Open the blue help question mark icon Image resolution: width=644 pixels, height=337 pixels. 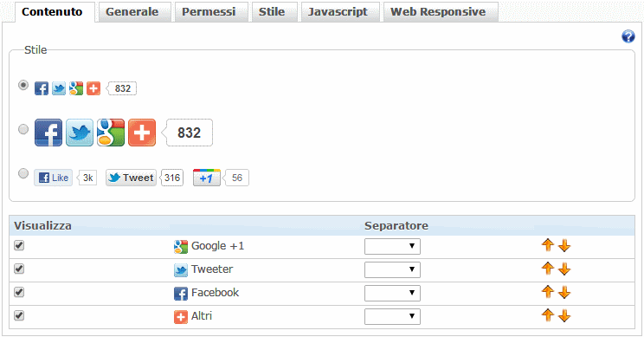[628, 36]
